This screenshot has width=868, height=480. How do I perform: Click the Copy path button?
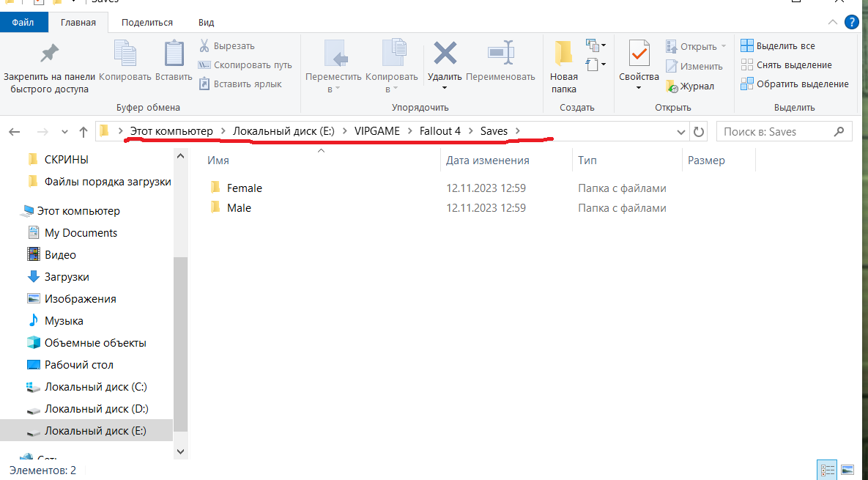point(245,65)
